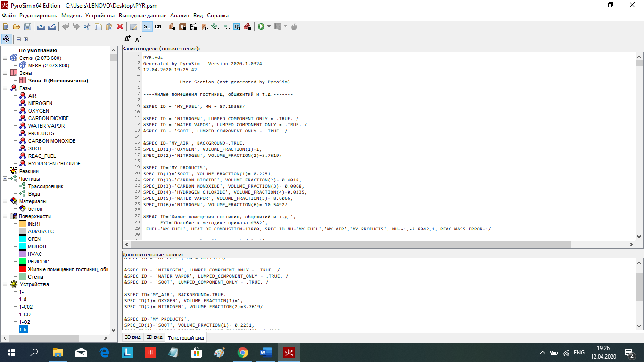Create a new model with the New icon
Screen dimensions: 644x362
pyautogui.click(x=6, y=26)
